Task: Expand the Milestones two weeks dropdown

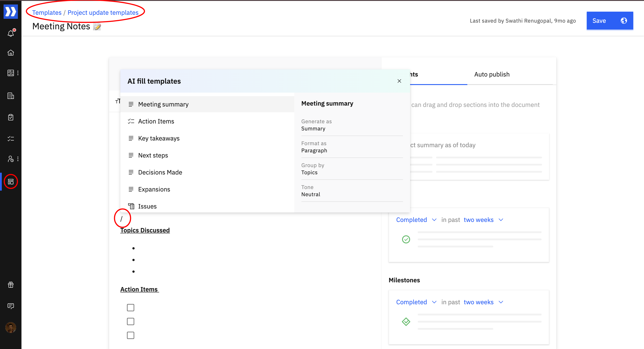Action: pos(483,302)
